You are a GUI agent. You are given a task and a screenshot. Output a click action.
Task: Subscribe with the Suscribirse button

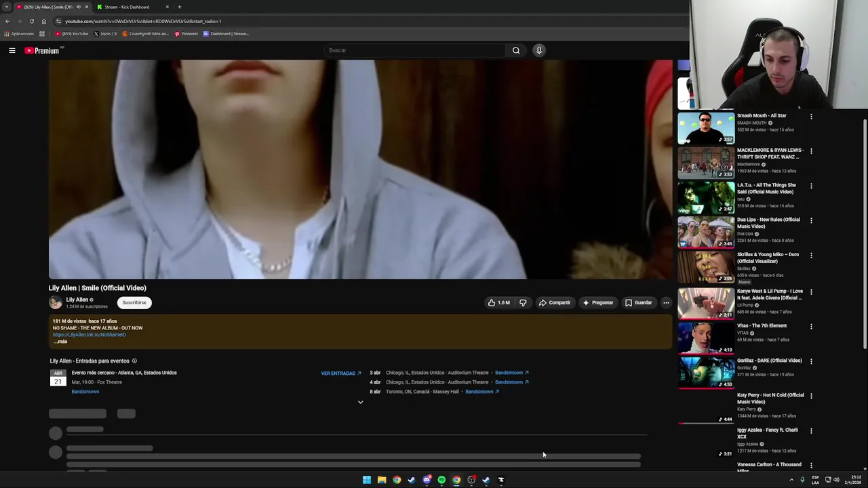click(134, 303)
